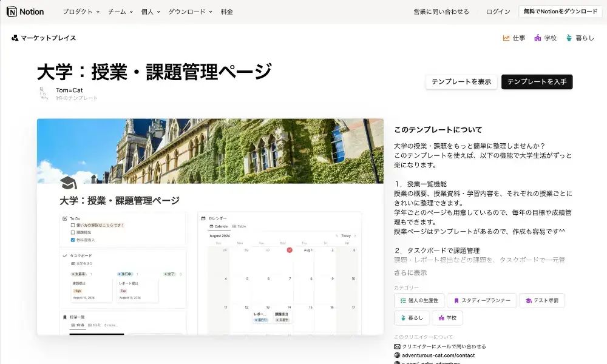Go to previous month in preview calendar
This screenshot has width=607, height=364.
(x=337, y=235)
